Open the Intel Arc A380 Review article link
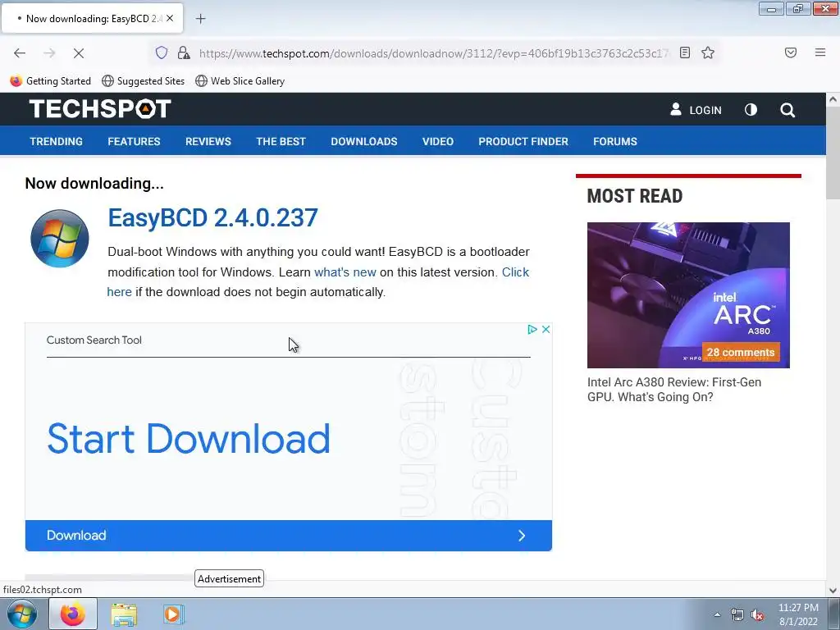The width and height of the screenshot is (840, 630). (674, 390)
